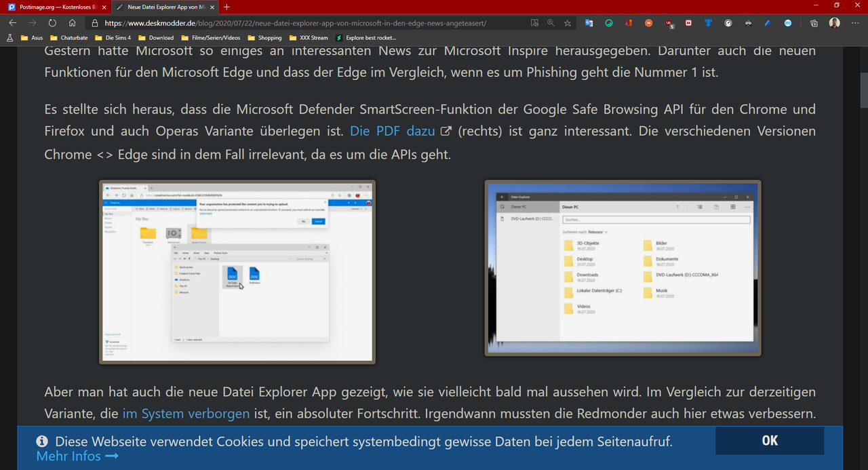The width and height of the screenshot is (868, 470).
Task: Reload the current page
Action: pos(52,22)
